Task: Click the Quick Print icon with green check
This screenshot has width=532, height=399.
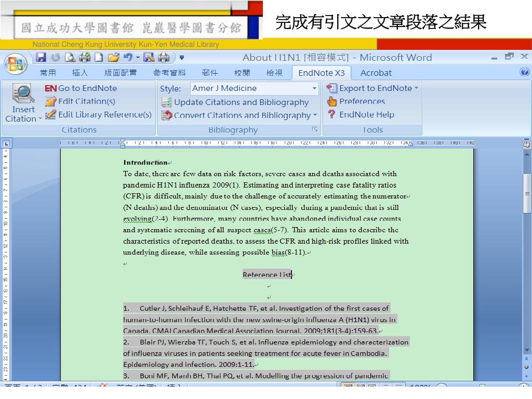Action: 85,57
